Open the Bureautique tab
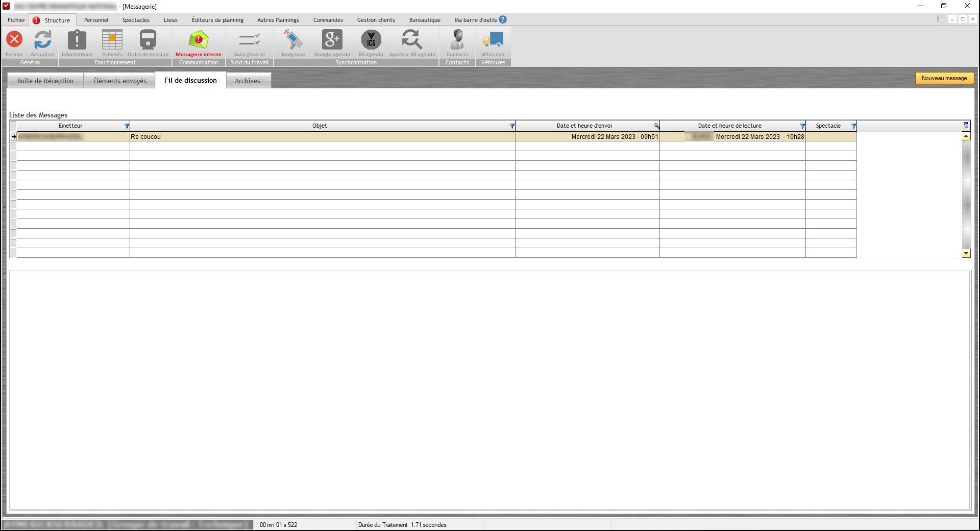The width and height of the screenshot is (980, 531). 425,20
